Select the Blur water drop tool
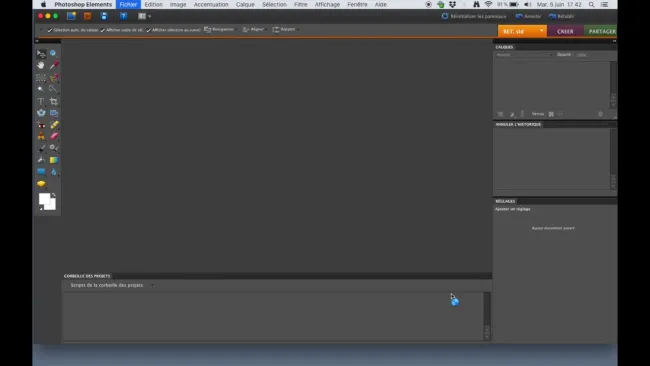The width and height of the screenshot is (650, 366). [54, 172]
